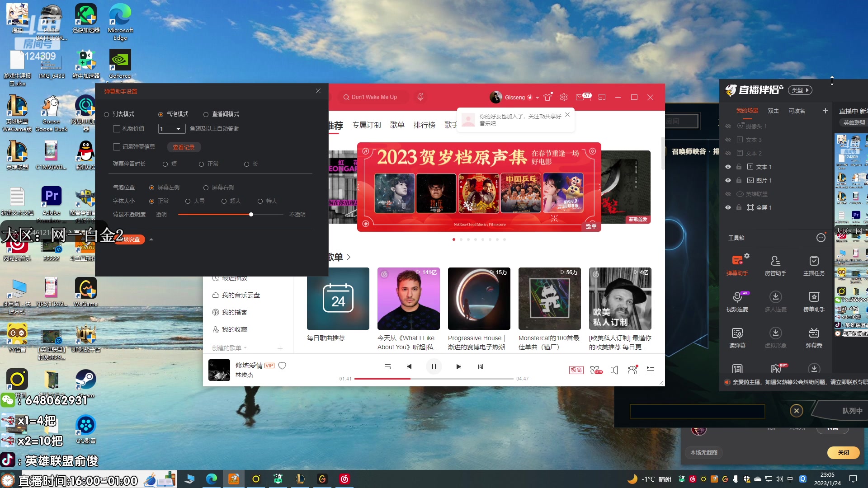
Task: Open 弹幕助手 tool in toolbox
Action: [x=737, y=265]
